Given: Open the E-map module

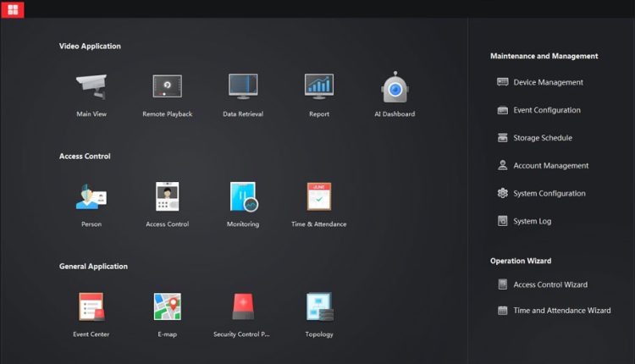Looking at the screenshot, I should pyautogui.click(x=167, y=306).
